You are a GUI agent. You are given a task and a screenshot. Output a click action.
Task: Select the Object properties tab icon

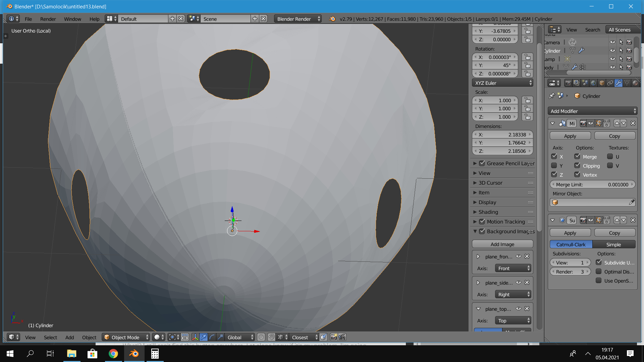602,83
